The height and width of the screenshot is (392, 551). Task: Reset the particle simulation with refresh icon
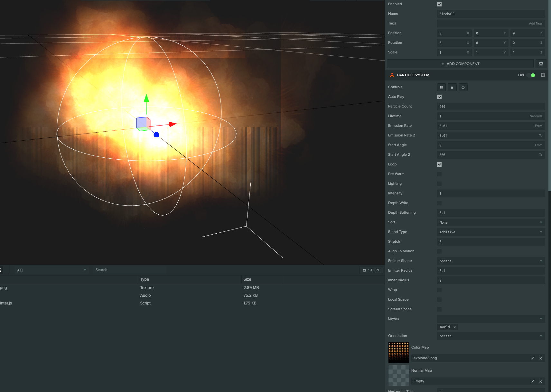[x=463, y=87]
